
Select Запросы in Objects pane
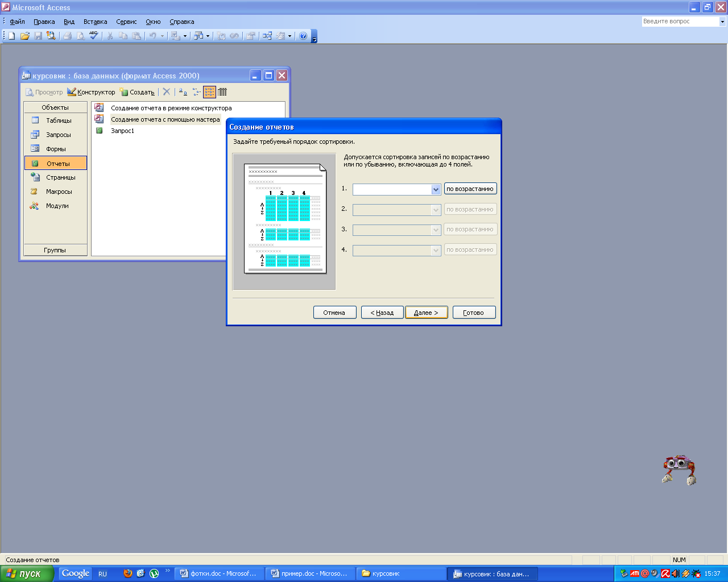56,135
